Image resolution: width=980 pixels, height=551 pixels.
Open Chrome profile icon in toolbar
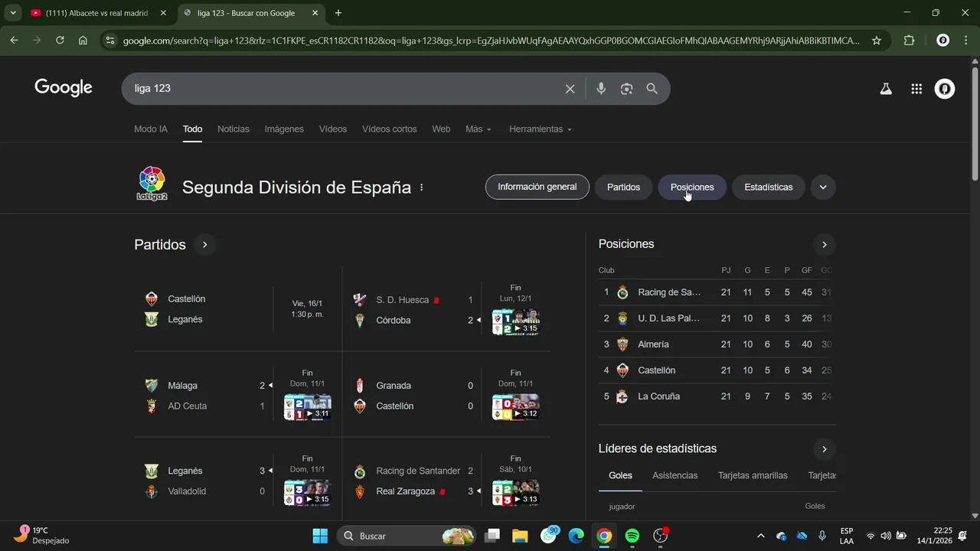click(x=943, y=41)
